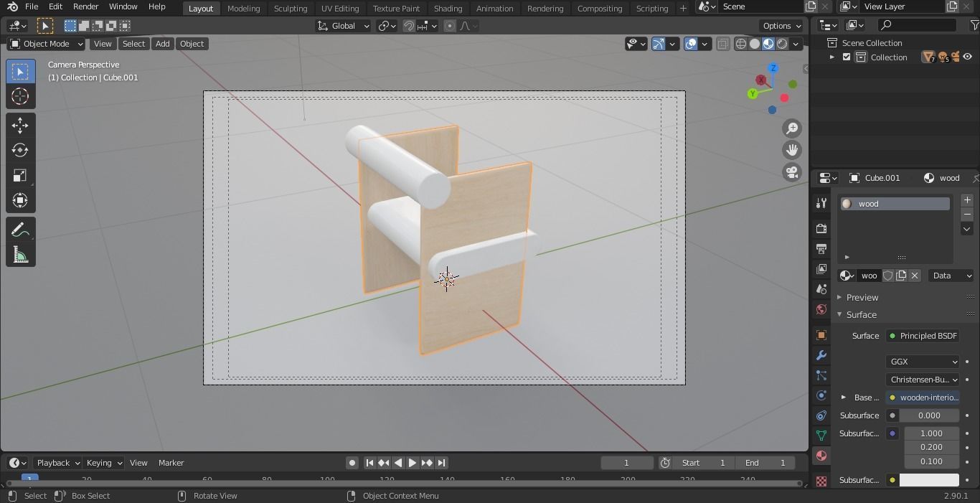
Task: Open the Tool properties tab
Action: pyautogui.click(x=821, y=204)
